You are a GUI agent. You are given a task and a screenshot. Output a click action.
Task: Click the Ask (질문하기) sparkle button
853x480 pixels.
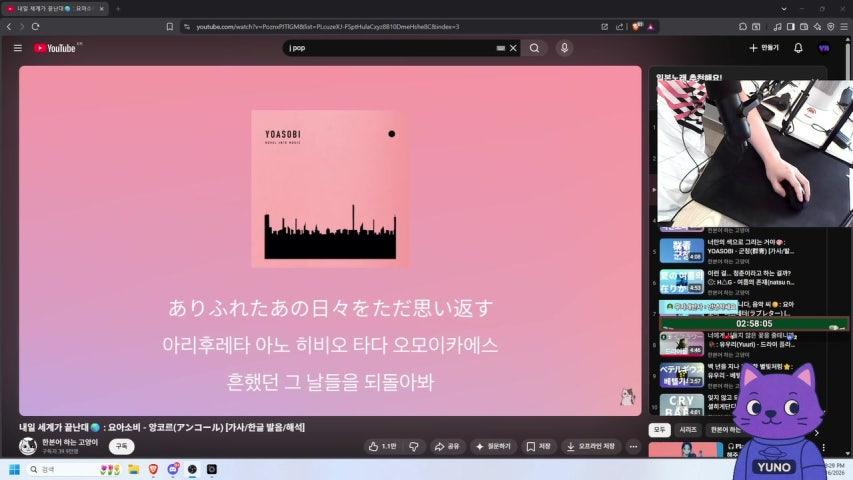(x=493, y=446)
